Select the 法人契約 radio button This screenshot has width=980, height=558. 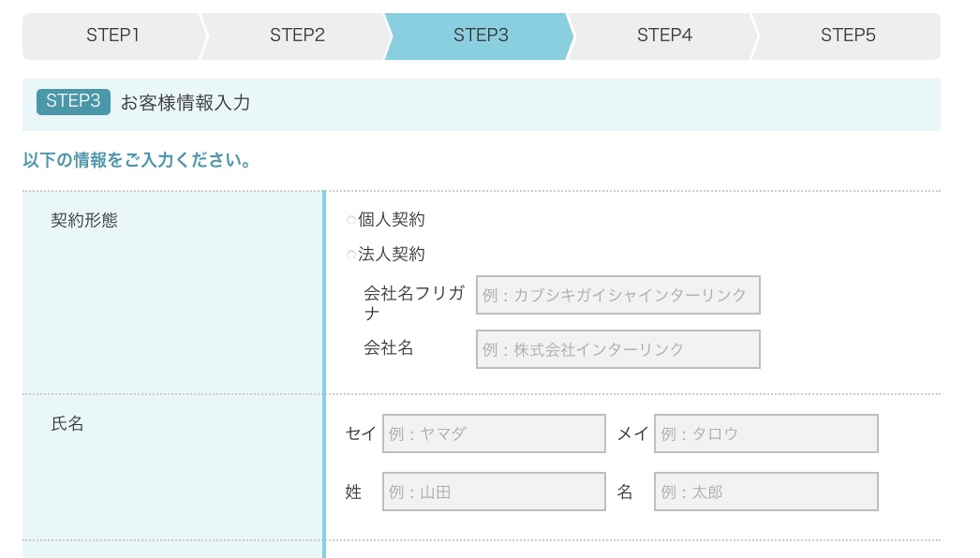(350, 255)
